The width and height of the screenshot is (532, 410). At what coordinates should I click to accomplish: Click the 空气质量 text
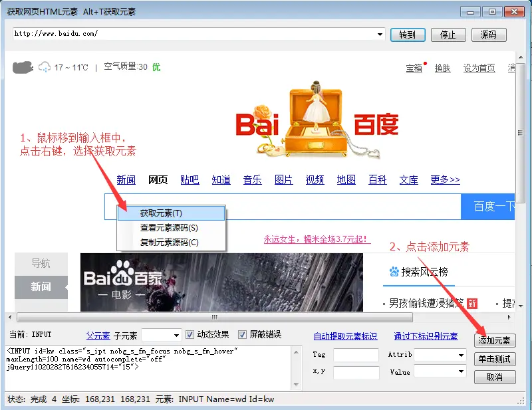[x=125, y=66]
